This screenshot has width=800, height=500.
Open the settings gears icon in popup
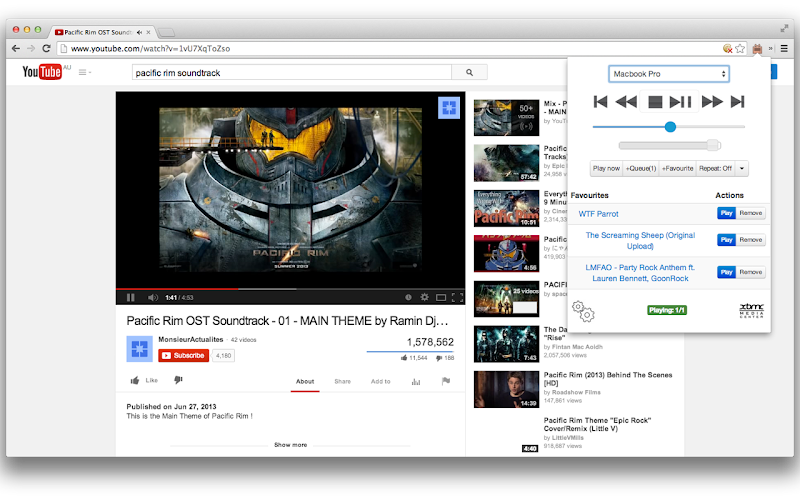(x=583, y=311)
